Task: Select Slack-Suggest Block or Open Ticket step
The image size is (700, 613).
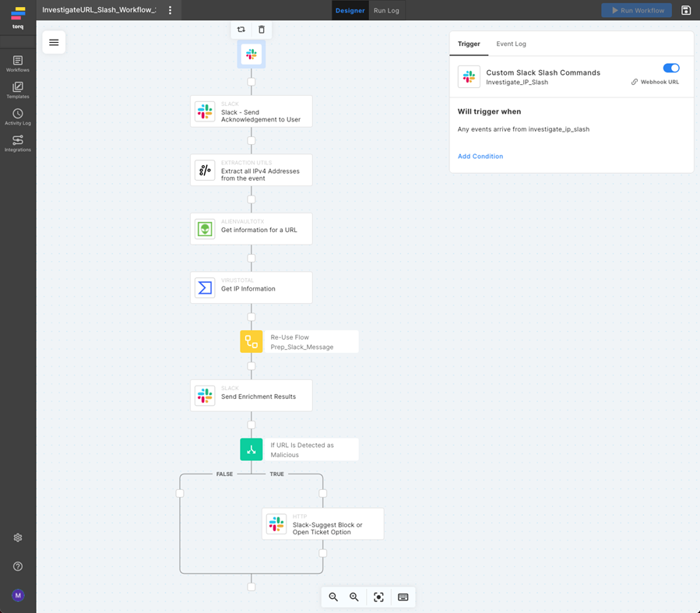Action: (323, 523)
